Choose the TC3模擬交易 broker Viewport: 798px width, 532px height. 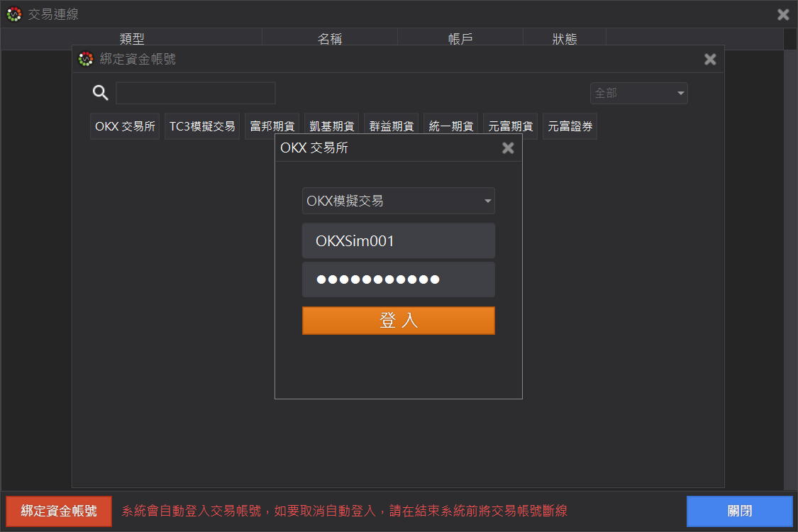point(202,126)
